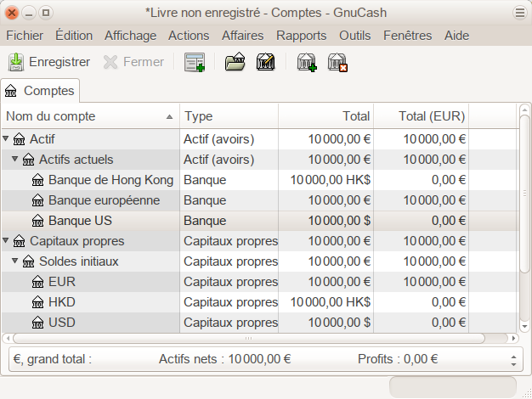Click the delete account icon
The width and height of the screenshot is (532, 399).
(337, 62)
